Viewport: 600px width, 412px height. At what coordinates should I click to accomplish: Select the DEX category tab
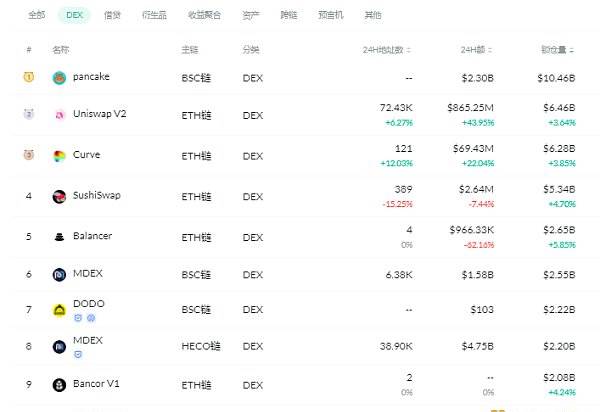[x=74, y=15]
